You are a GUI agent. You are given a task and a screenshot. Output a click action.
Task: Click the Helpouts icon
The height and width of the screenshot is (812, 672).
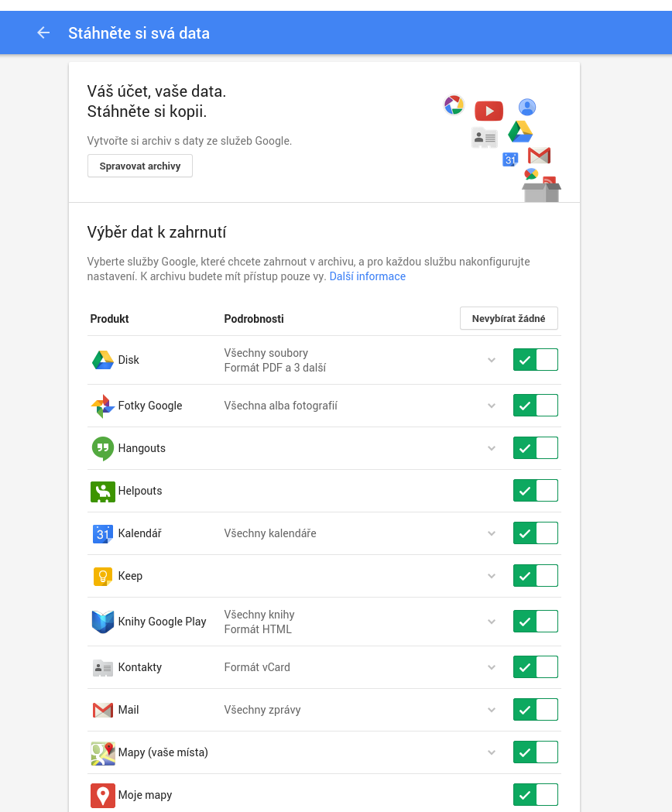point(103,491)
